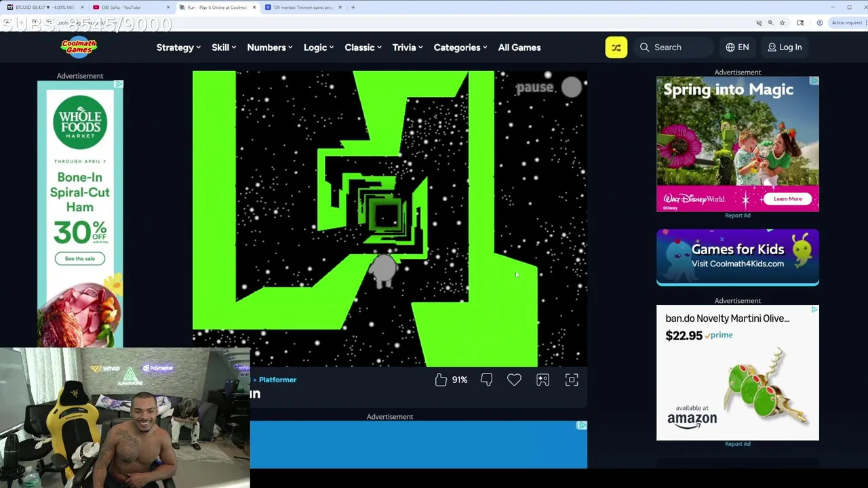
Task: Click Report Ad under Amazon ad
Action: (738, 444)
